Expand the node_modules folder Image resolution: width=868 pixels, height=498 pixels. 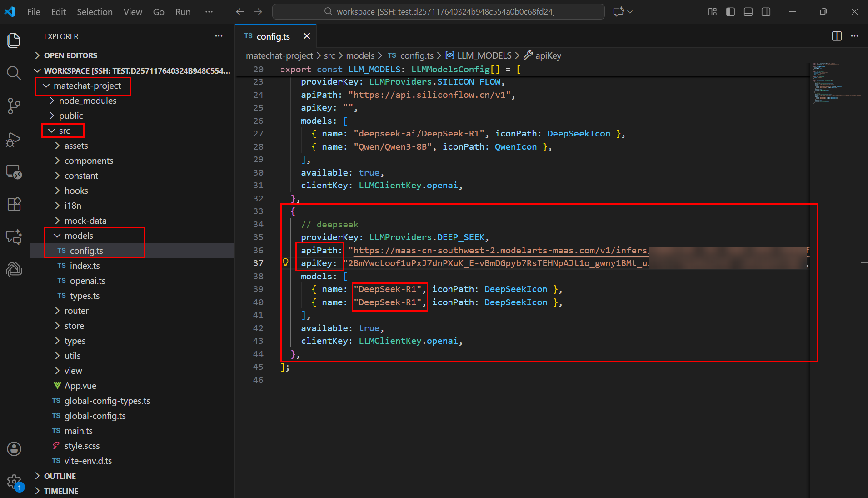click(87, 101)
